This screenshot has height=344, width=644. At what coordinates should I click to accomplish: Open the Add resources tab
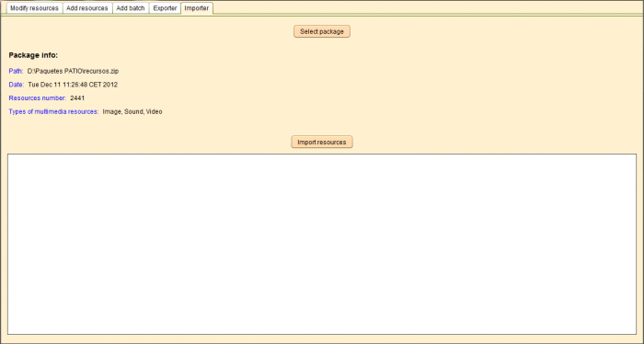tap(87, 8)
